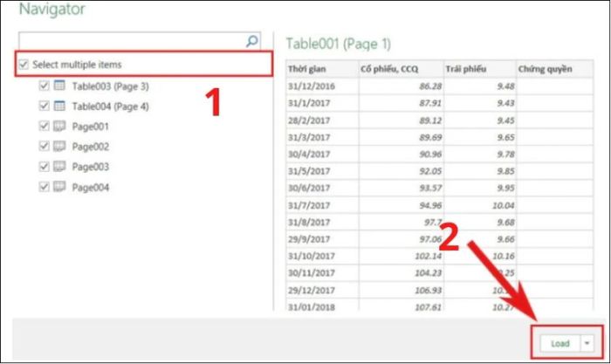
Task: Uncheck the Page004 checkbox
Action: coord(44,187)
